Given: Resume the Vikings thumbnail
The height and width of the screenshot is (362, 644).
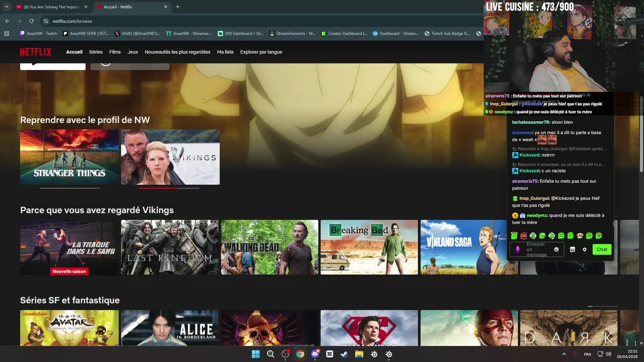Looking at the screenshot, I should (170, 157).
